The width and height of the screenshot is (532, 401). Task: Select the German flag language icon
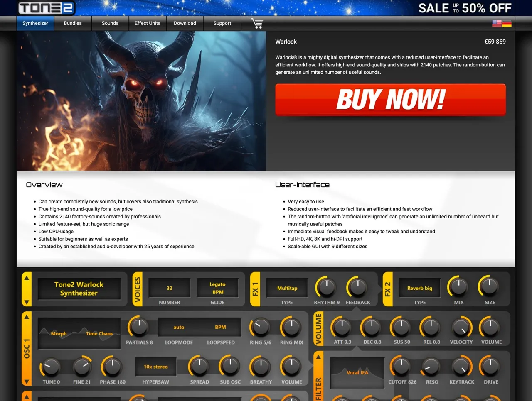tap(507, 24)
